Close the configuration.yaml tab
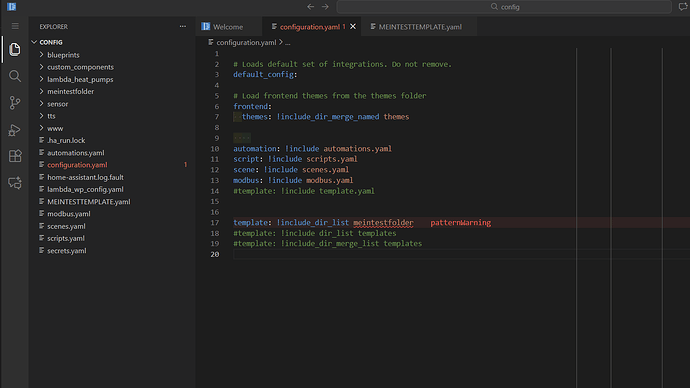 [353, 27]
